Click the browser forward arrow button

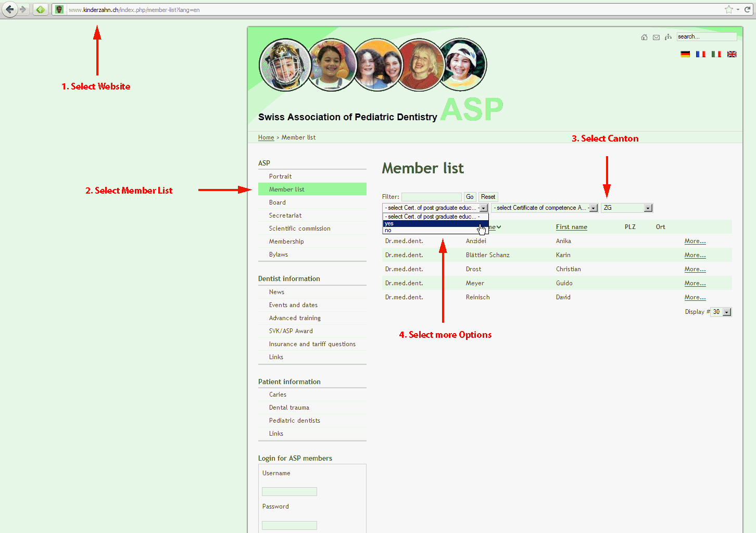[23, 9]
